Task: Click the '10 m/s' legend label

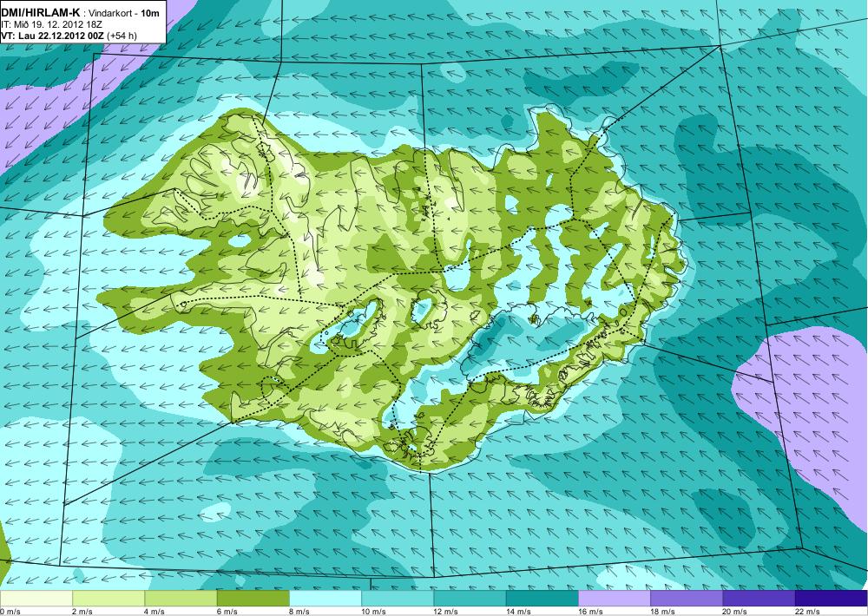Action: (373, 612)
